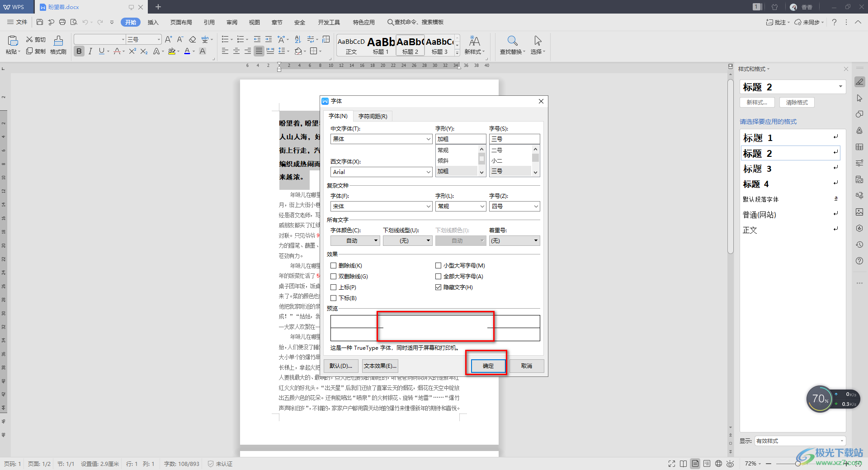This screenshot has height=470, width=868.
Task: Click 新样式 button in styles pane
Action: pyautogui.click(x=757, y=103)
